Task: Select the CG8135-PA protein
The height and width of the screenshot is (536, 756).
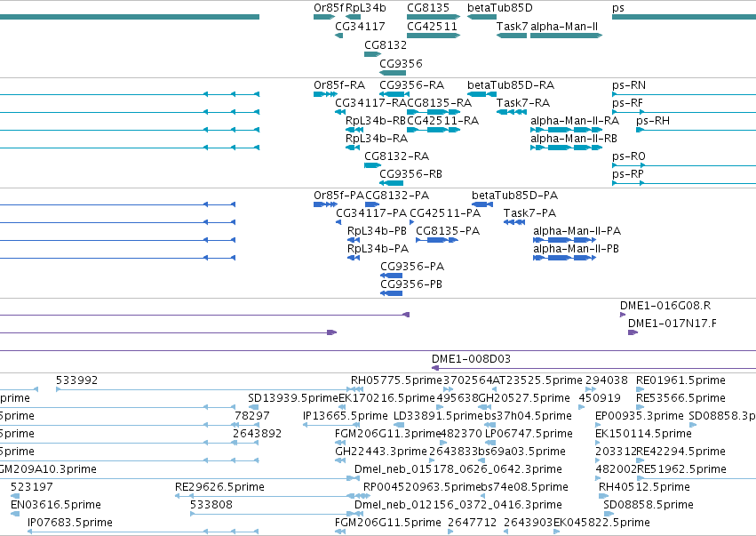Action: pos(437,240)
